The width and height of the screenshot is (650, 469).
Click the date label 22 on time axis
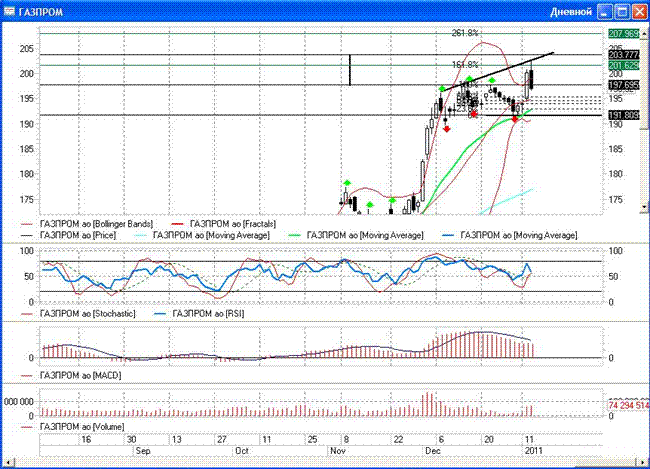pos(398,440)
